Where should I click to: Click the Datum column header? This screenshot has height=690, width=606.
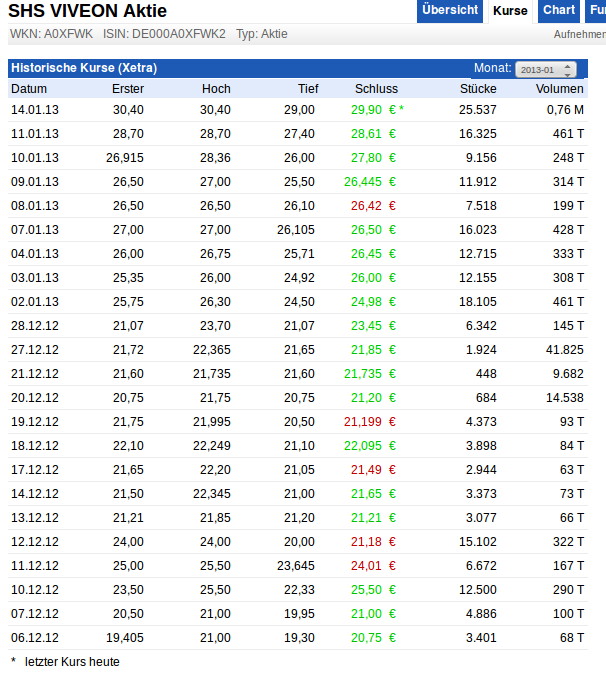(28, 89)
